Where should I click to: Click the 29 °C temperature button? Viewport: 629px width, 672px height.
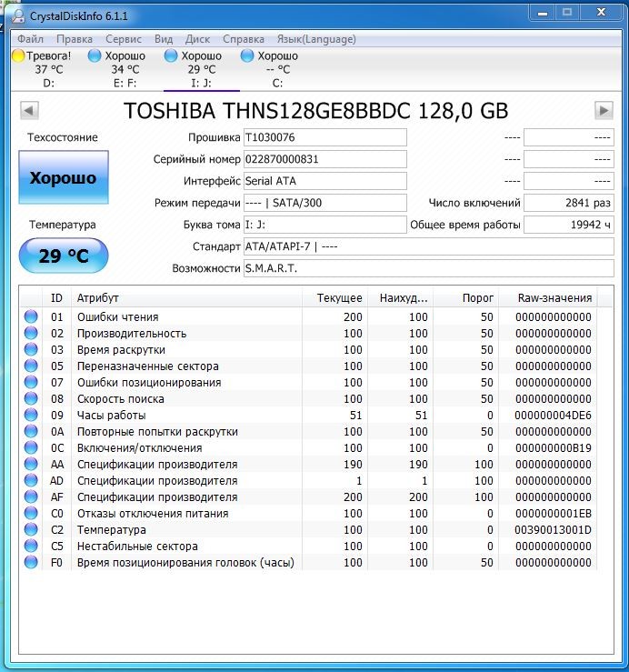(64, 256)
